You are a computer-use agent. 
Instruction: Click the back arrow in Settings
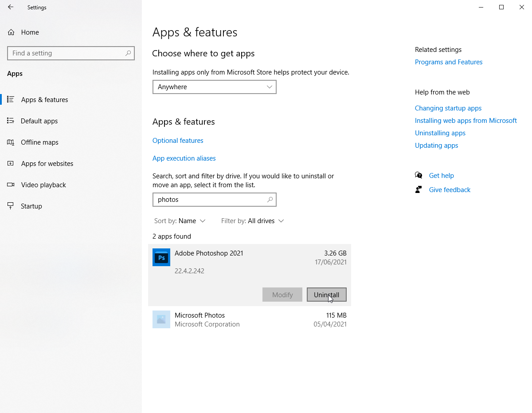tap(10, 7)
